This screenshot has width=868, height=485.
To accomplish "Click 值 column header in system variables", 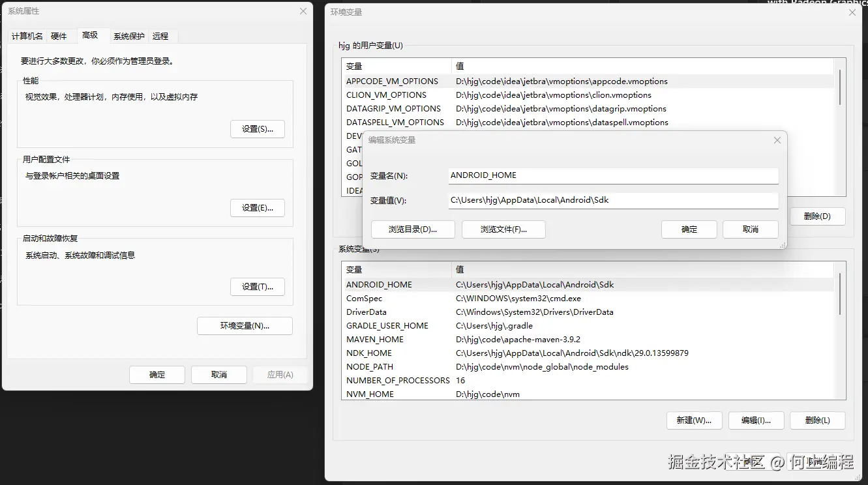I will [642, 270].
